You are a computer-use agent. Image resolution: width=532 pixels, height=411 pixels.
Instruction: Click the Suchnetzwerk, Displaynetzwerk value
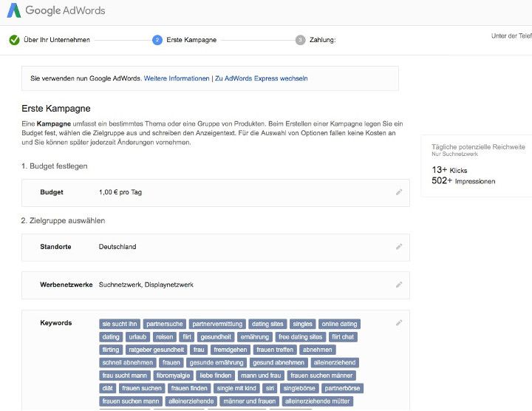[x=146, y=285]
